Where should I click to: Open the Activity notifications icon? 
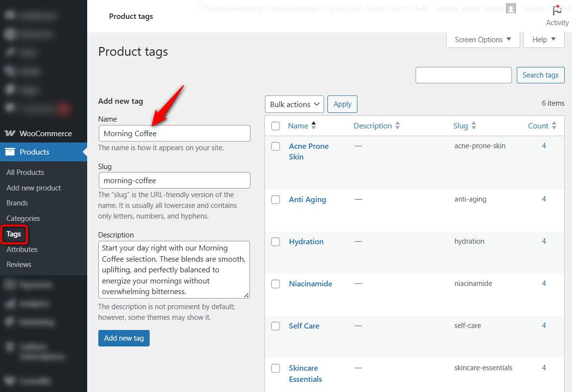pos(557,10)
